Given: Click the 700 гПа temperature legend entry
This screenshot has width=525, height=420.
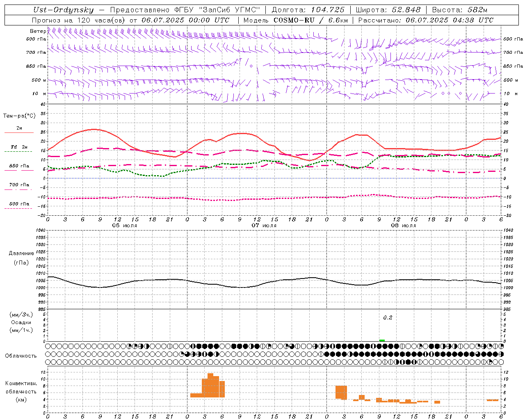Looking at the screenshot, I should point(19,185).
